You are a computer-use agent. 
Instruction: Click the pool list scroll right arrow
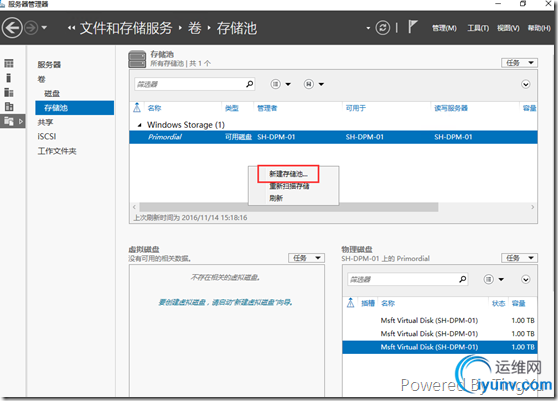(x=532, y=207)
